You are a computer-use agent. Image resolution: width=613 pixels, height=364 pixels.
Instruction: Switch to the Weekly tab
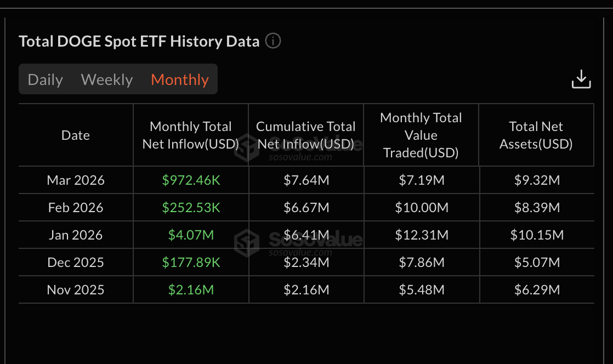click(106, 79)
